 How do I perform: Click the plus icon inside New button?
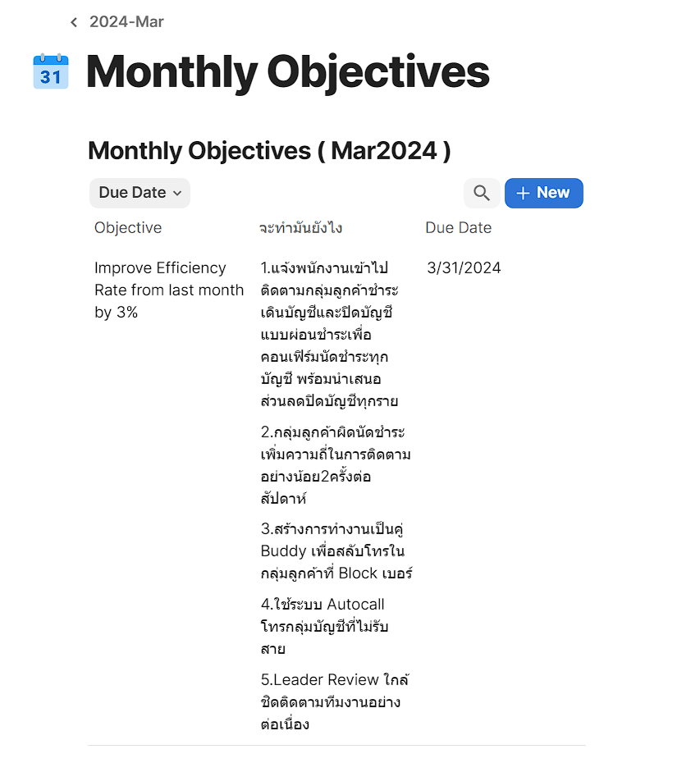(523, 194)
